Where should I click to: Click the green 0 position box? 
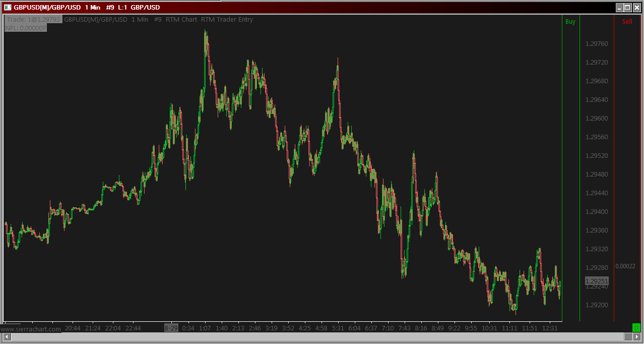(636, 328)
